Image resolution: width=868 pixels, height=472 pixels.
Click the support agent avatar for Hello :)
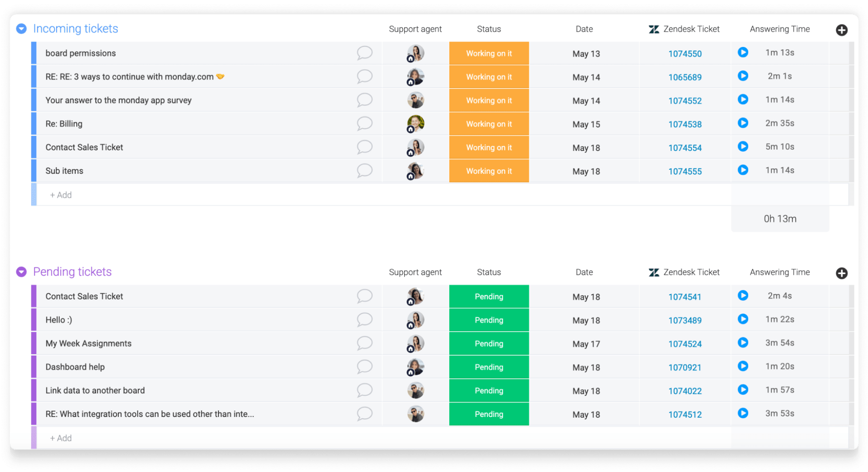pyautogui.click(x=415, y=319)
